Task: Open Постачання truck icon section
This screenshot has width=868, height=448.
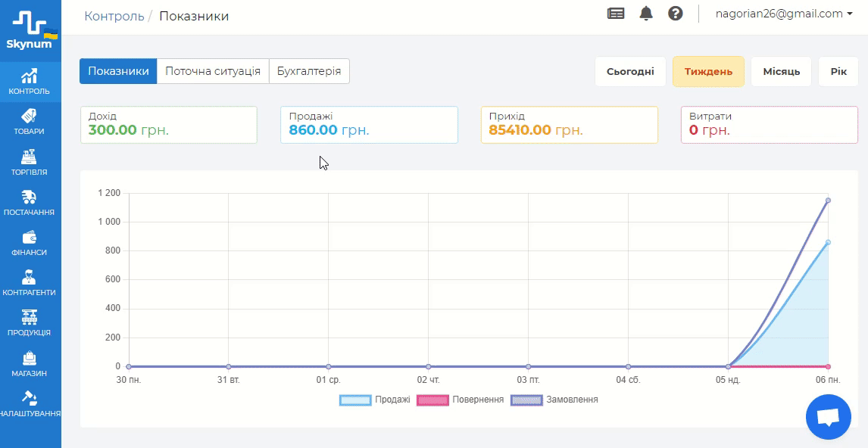Action: click(x=30, y=203)
